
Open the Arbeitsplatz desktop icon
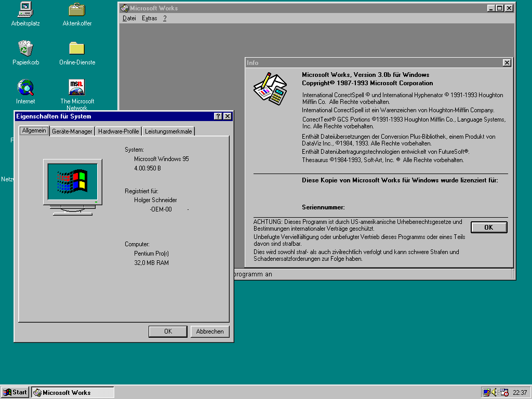coord(25,10)
